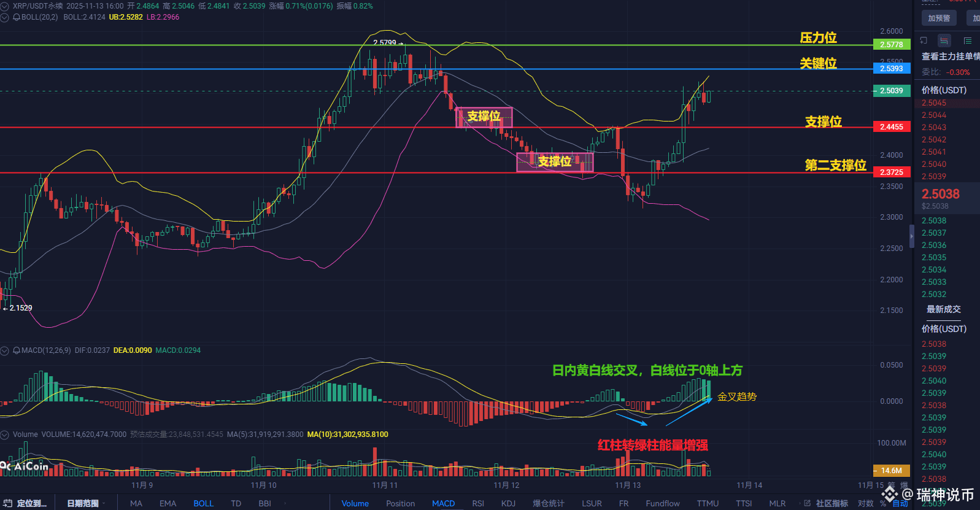Viewport: 980px width, 510px height.
Task: Toggle the MA main indicator
Action: 136,503
